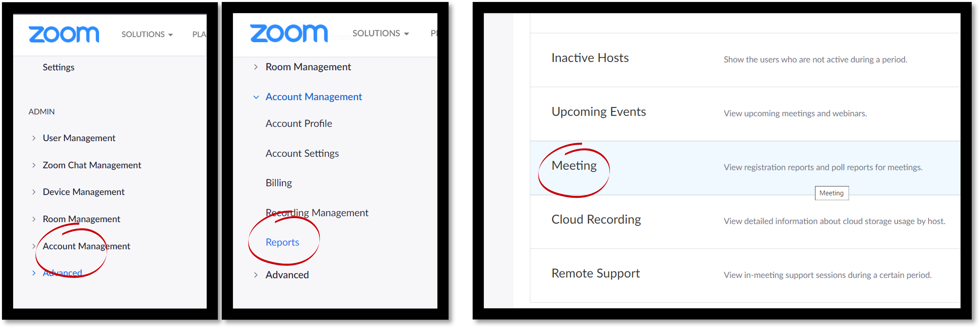Open the Remote Support report
The height and width of the screenshot is (328, 980).
pyautogui.click(x=596, y=273)
